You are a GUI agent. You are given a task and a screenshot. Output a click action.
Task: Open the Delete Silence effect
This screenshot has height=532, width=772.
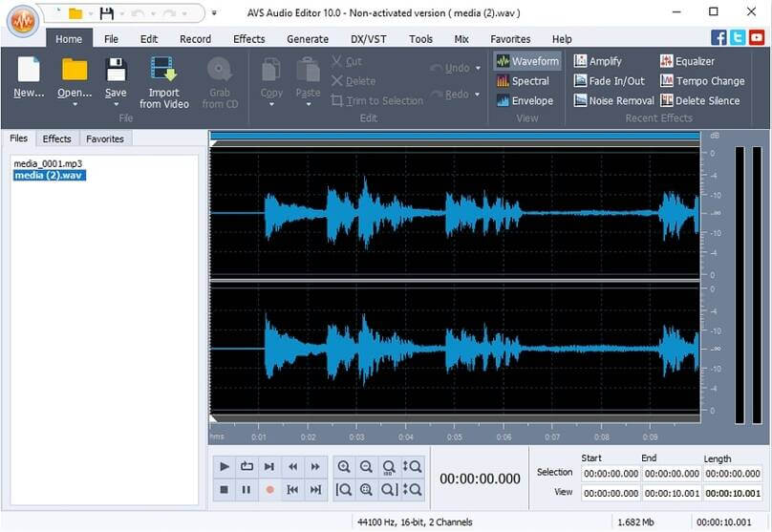pos(700,100)
